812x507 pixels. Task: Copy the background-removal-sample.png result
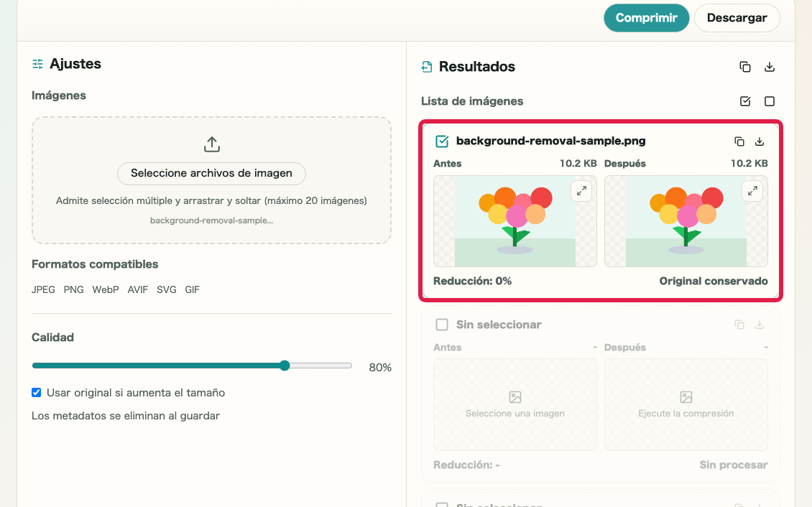(x=739, y=141)
